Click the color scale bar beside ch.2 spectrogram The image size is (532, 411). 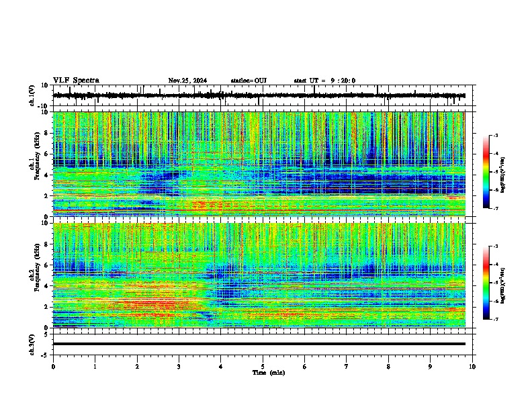pyautogui.click(x=486, y=283)
